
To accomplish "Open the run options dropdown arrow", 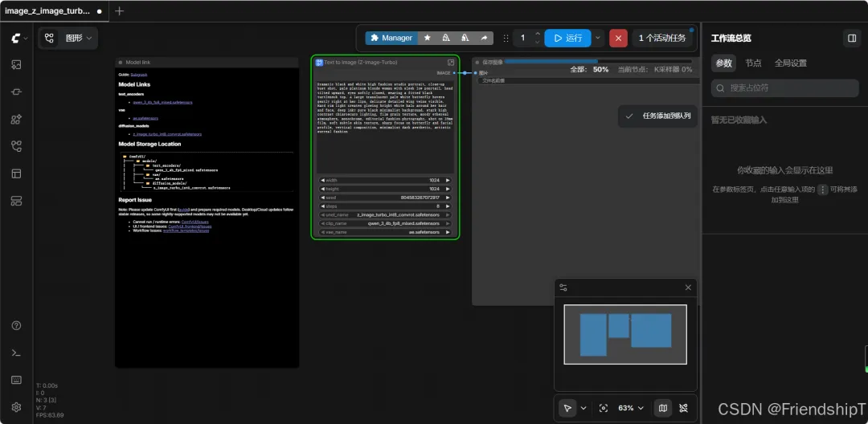I will (597, 38).
